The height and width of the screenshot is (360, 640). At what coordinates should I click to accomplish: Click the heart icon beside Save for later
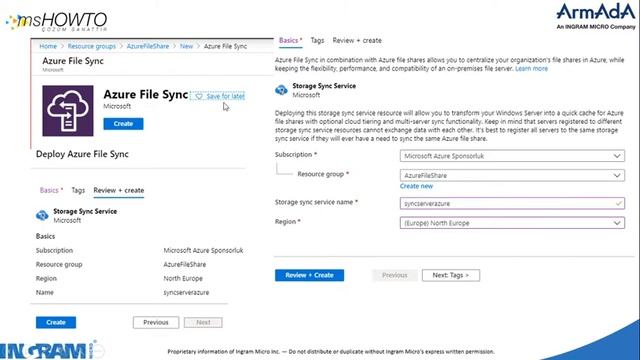(199, 96)
